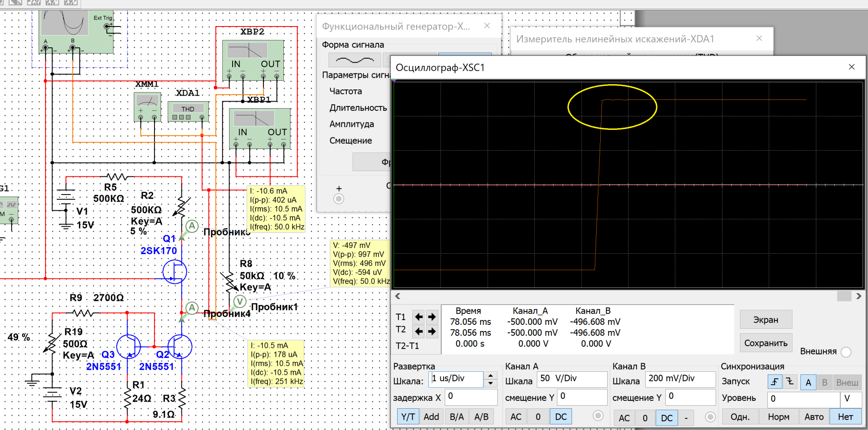Select B/A display mode
This screenshot has height=430, width=868.
click(457, 417)
